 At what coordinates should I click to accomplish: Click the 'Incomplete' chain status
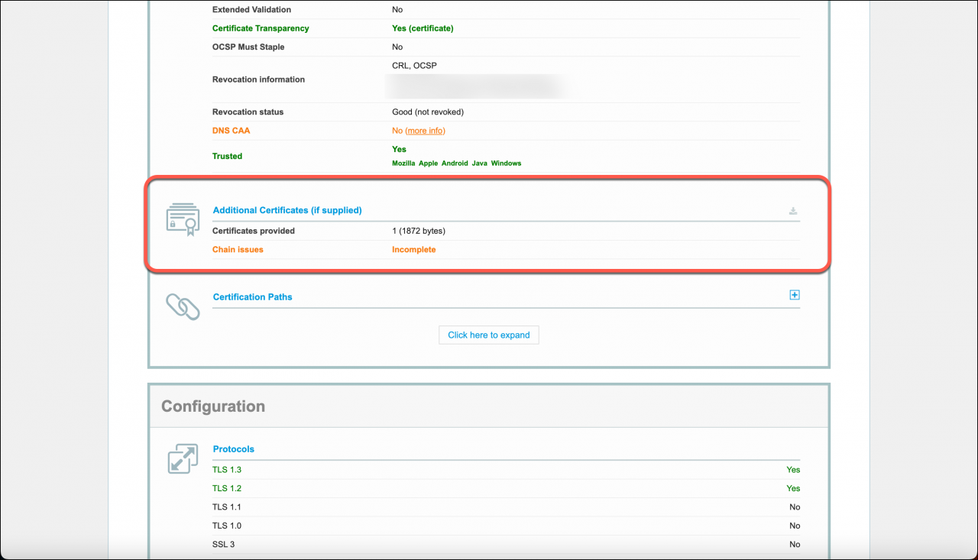tap(414, 250)
